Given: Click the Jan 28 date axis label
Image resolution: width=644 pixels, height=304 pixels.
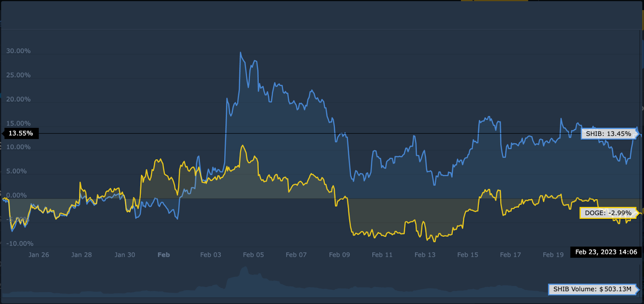Looking at the screenshot, I should click(81, 255).
